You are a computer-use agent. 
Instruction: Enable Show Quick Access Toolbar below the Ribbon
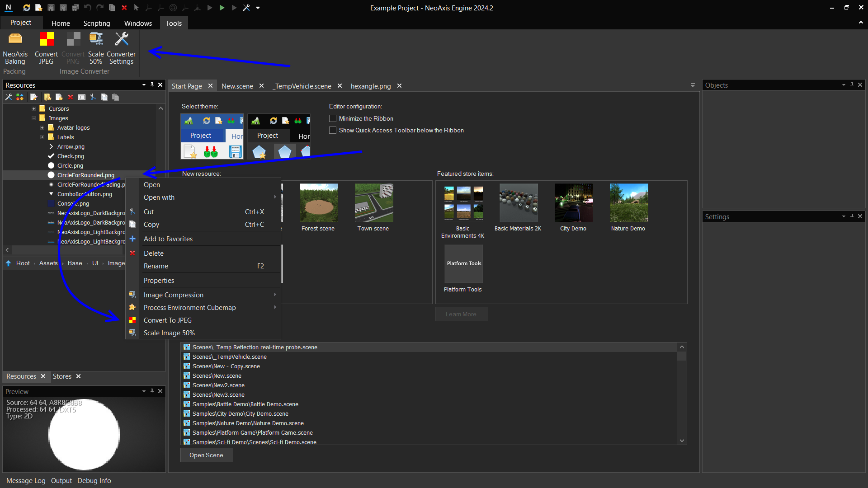click(333, 130)
